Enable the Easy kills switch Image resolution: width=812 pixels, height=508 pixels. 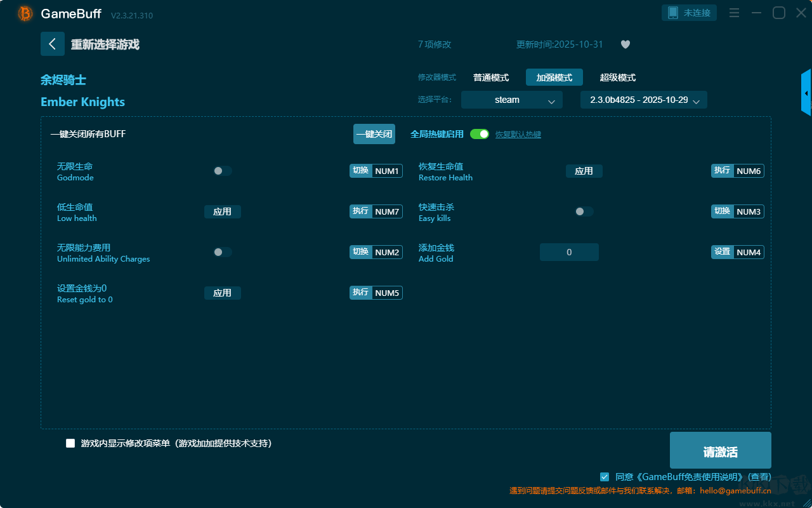584,211
